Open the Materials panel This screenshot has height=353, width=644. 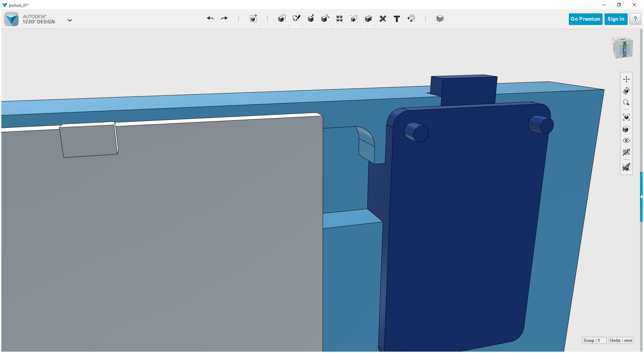(440, 19)
